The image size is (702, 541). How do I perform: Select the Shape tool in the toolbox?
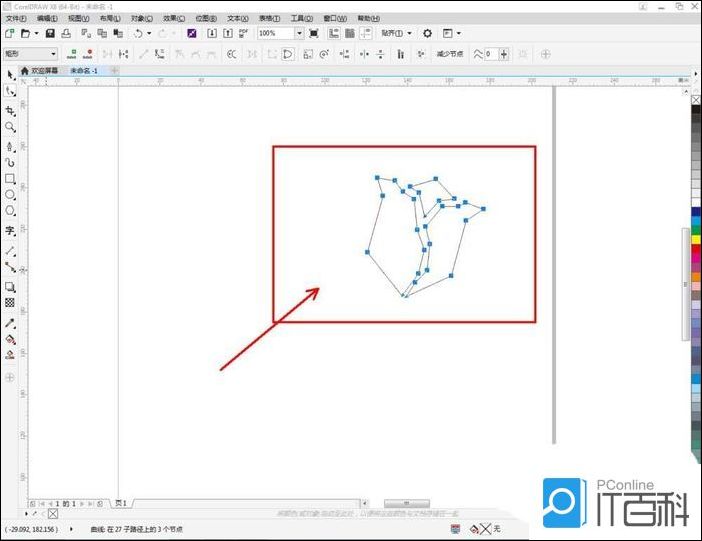(x=10, y=91)
